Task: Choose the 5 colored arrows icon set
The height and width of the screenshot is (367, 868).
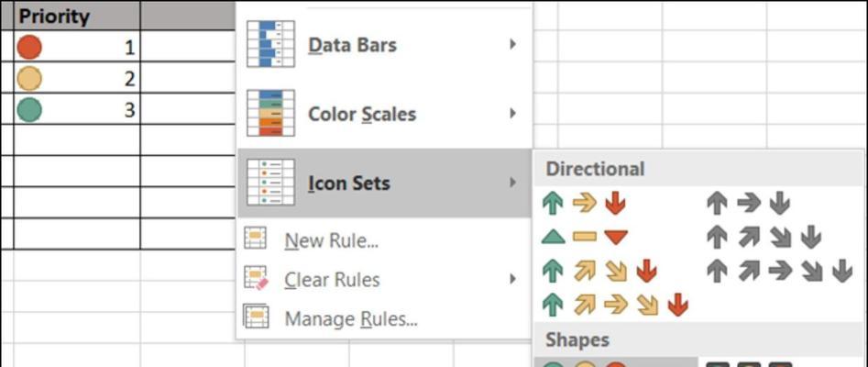Action: (x=615, y=305)
